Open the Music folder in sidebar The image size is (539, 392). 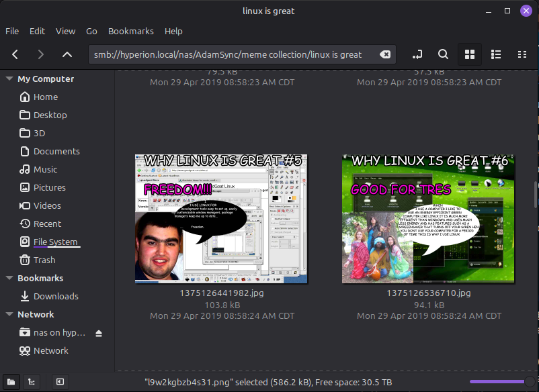[x=45, y=169]
